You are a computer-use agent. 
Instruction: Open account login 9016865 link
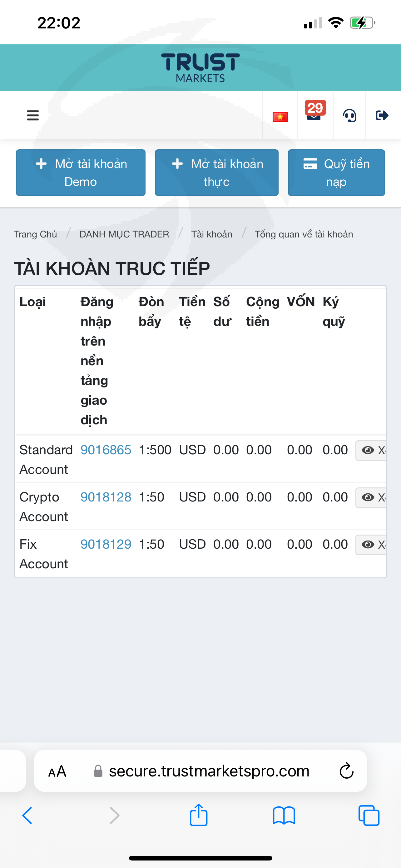click(x=106, y=450)
